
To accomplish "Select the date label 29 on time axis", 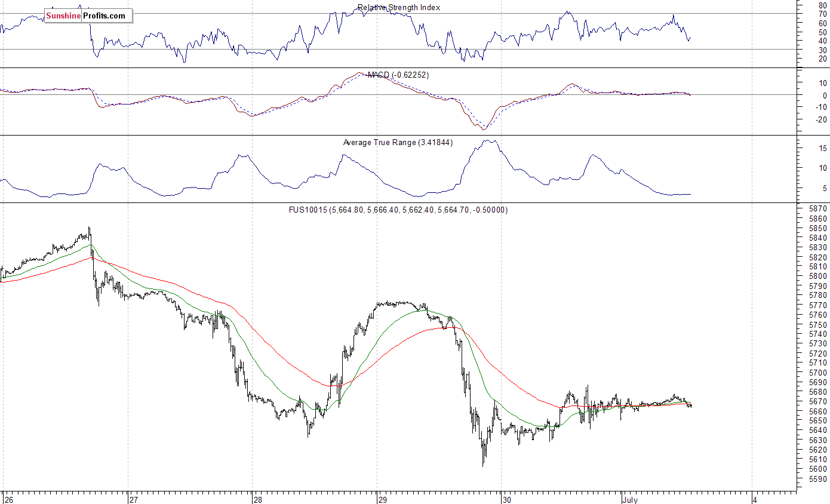I will pos(382,500).
